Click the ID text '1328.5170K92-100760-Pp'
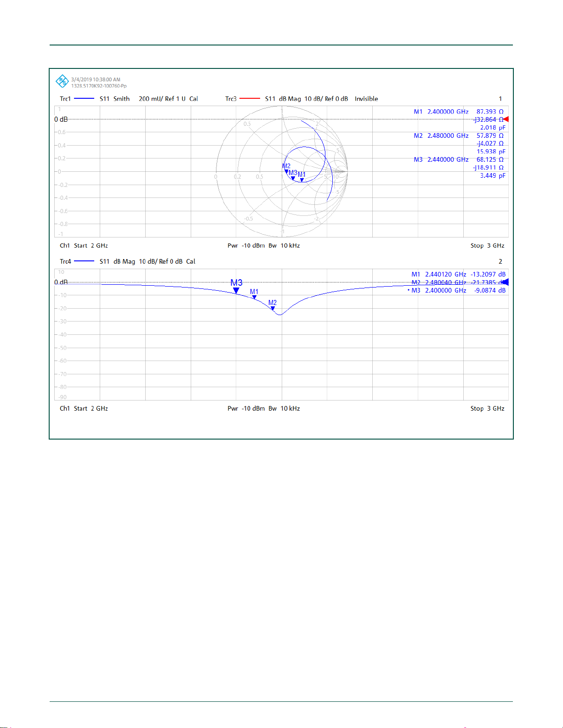Screen dimensions: 563x728 (99, 86)
